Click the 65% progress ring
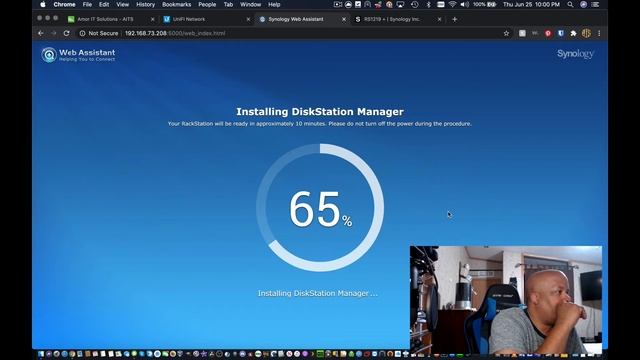This screenshot has height=360, width=640. pyautogui.click(x=320, y=207)
